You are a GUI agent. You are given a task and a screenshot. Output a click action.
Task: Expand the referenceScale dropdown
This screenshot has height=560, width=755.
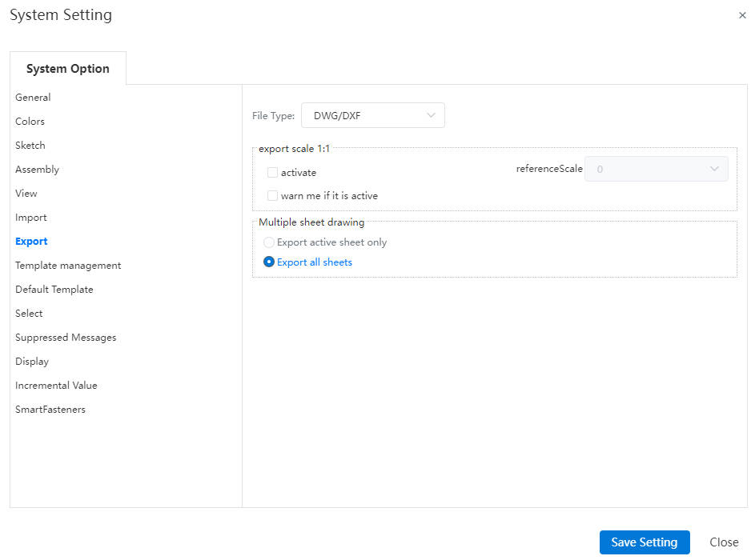pyautogui.click(x=656, y=169)
